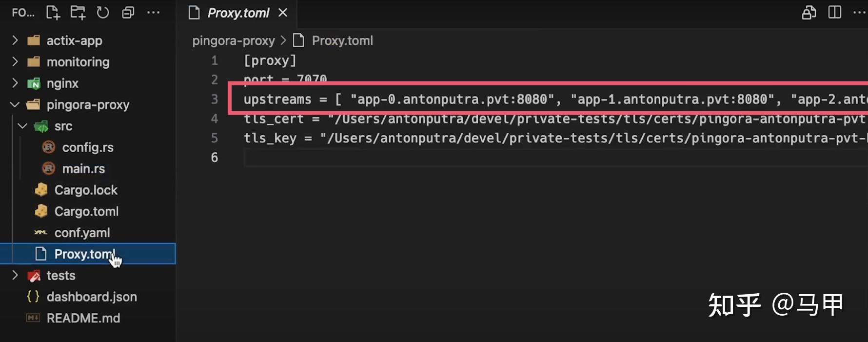This screenshot has width=868, height=342.
Task: Open the Explorer views options menu
Action: pos(154,13)
